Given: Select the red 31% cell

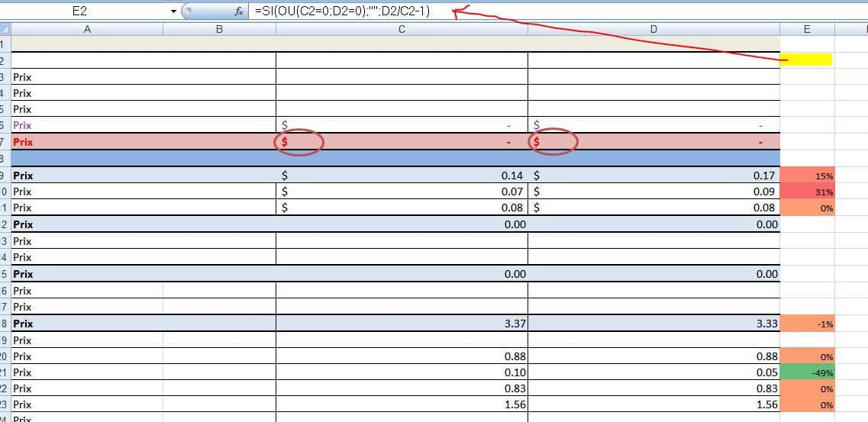Looking at the screenshot, I should 807,192.
